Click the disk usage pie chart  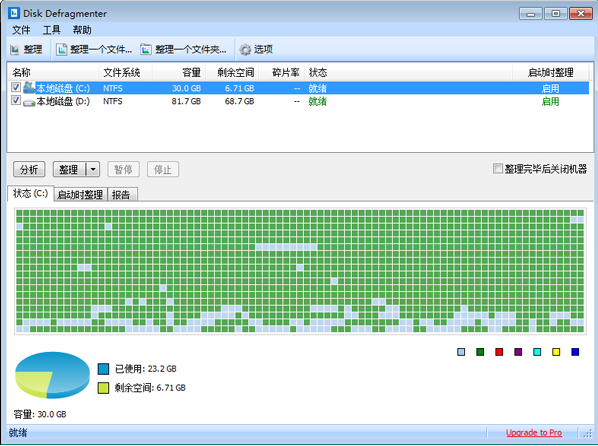[x=52, y=375]
